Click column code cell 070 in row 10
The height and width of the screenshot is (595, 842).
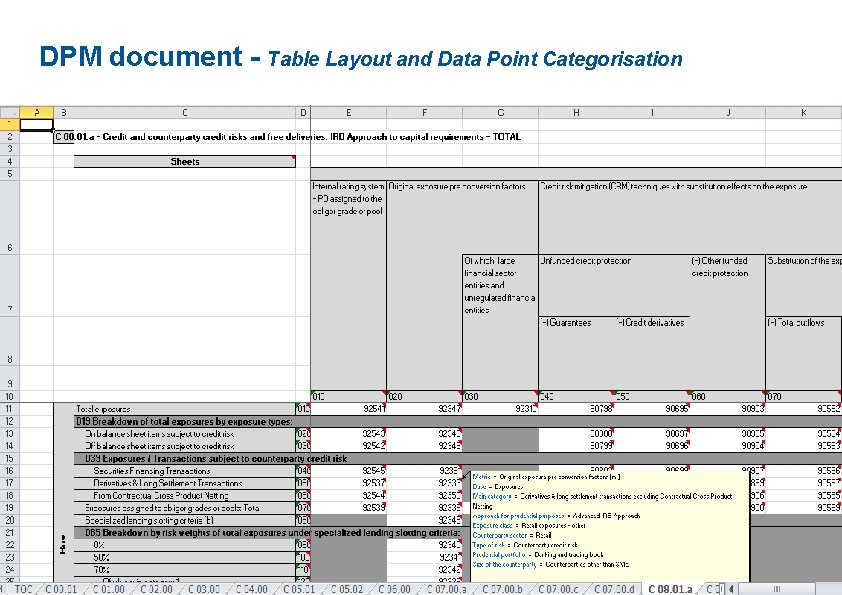click(804, 396)
